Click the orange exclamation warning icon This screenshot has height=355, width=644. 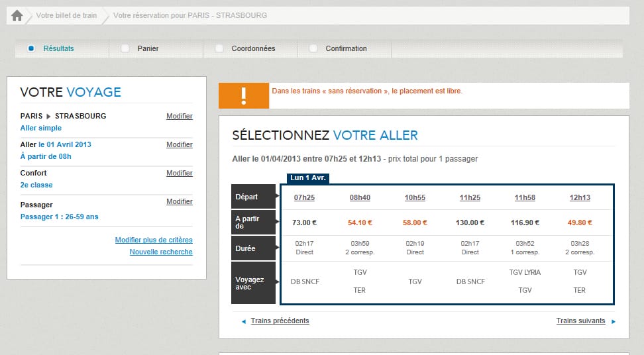244,95
